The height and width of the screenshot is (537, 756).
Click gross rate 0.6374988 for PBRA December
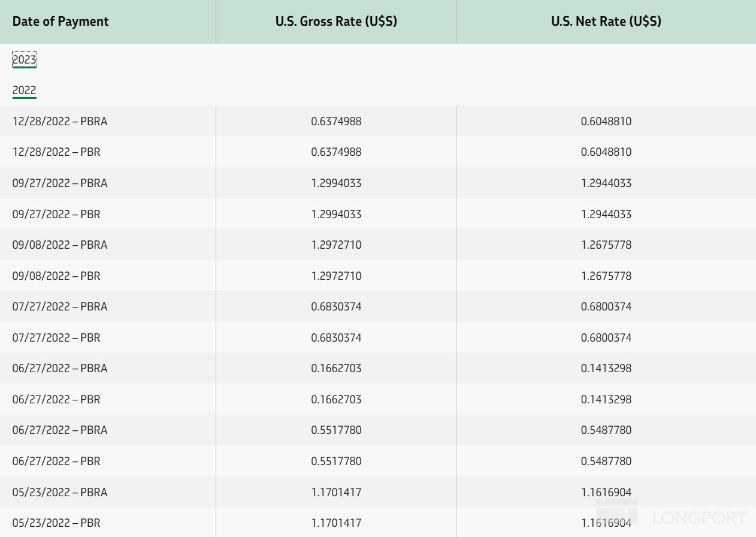coord(336,122)
